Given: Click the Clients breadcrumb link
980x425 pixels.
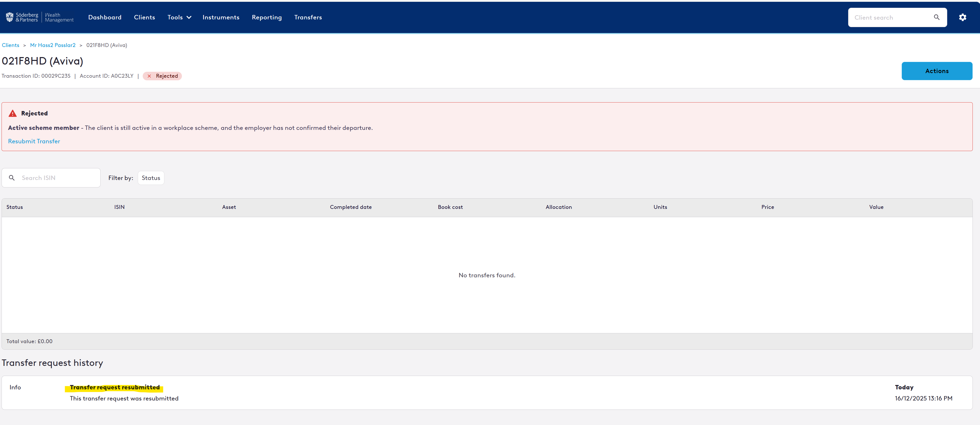Looking at the screenshot, I should coord(10,45).
